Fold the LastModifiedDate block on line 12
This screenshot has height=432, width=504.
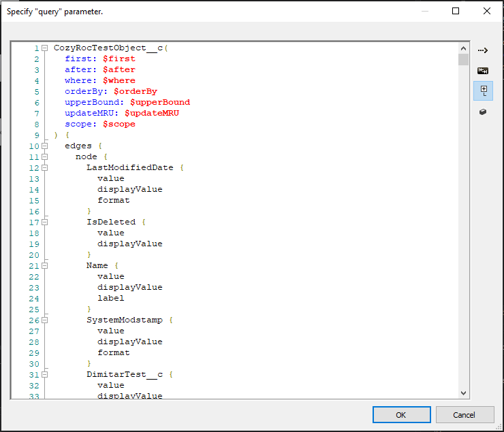(44, 168)
